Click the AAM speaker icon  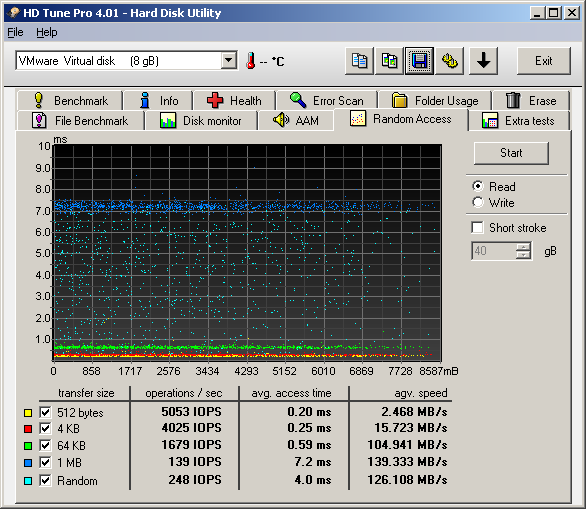[281, 120]
